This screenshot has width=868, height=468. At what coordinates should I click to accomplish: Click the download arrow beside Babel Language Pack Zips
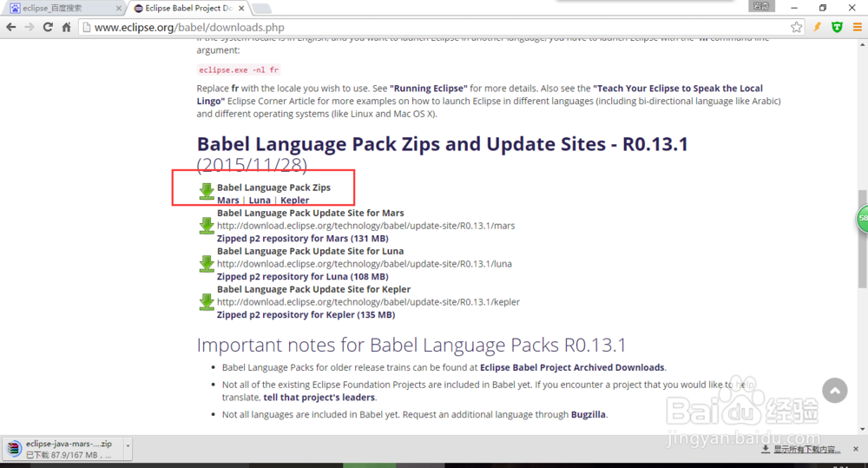207,192
